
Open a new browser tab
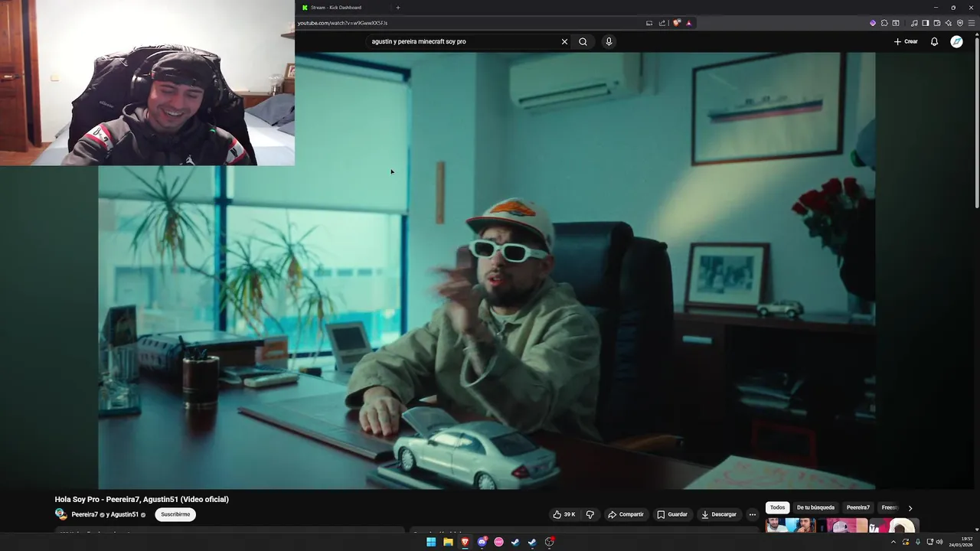click(398, 8)
